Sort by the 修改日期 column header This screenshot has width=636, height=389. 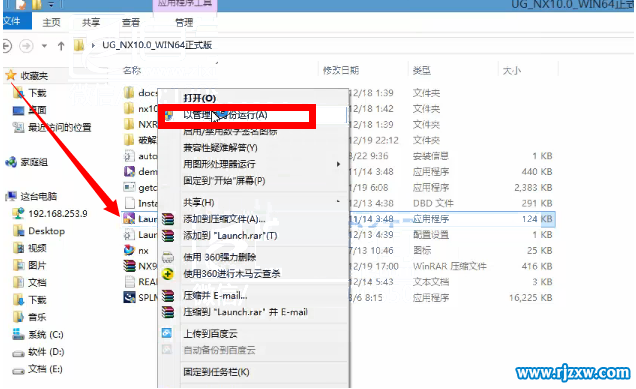[341, 71]
